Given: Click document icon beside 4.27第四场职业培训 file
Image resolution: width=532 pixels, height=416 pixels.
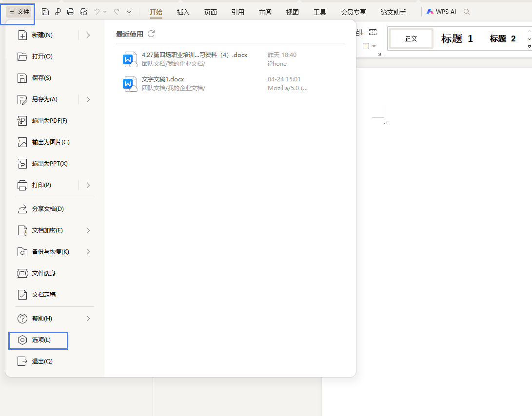Looking at the screenshot, I should coord(130,59).
